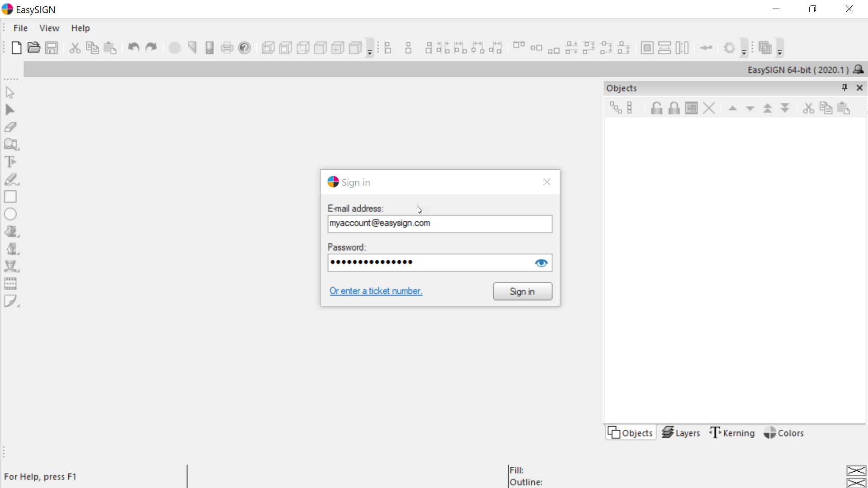This screenshot has width=868, height=488.
Task: Save with the floppy disk icon
Action: click(x=52, y=48)
